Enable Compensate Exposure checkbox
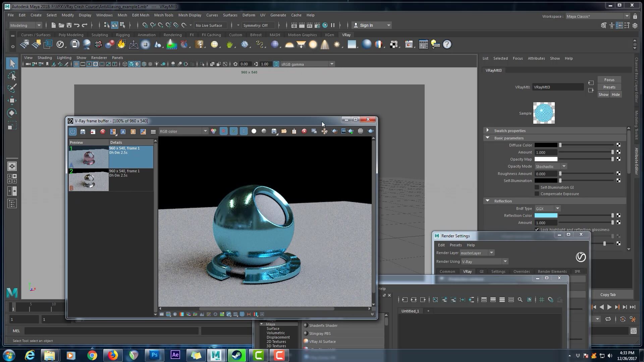Screen dimensions: 644x362 [x=537, y=194]
